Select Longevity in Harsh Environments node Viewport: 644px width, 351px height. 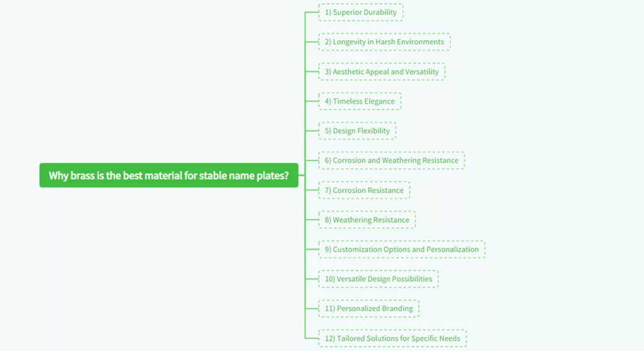point(384,42)
